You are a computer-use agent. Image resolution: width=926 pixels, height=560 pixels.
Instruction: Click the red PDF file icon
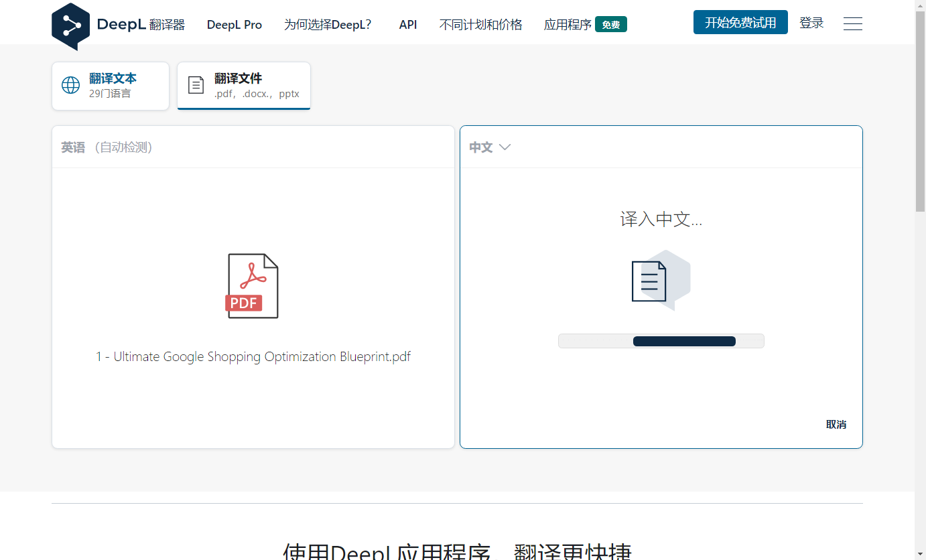coord(252,286)
